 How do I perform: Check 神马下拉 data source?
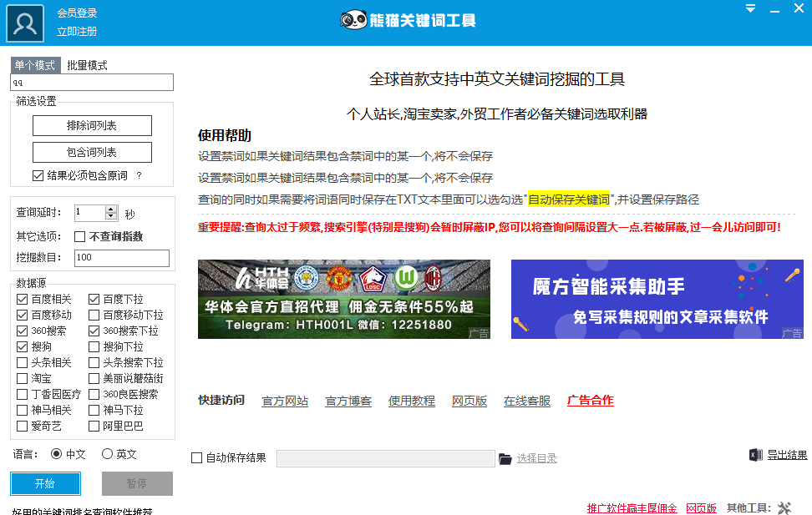click(x=94, y=410)
